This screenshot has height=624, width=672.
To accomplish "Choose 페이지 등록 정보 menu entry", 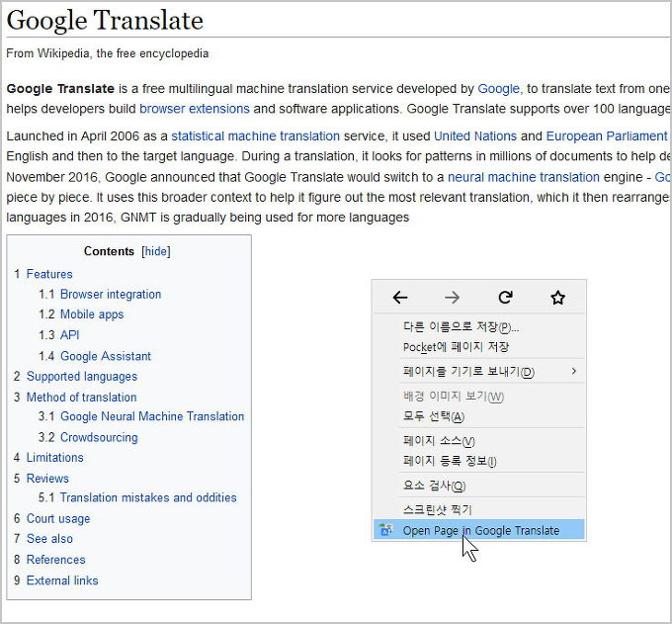I will coord(478,461).
